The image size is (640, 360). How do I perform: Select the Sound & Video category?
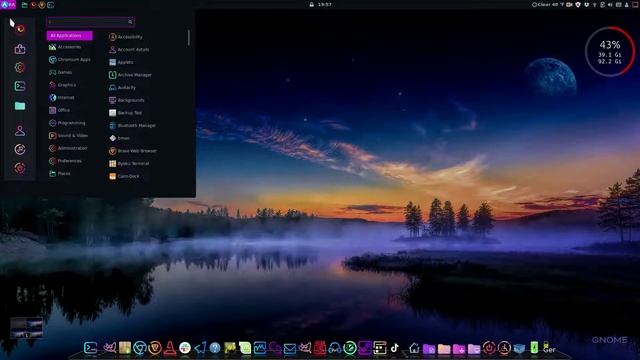[69, 136]
